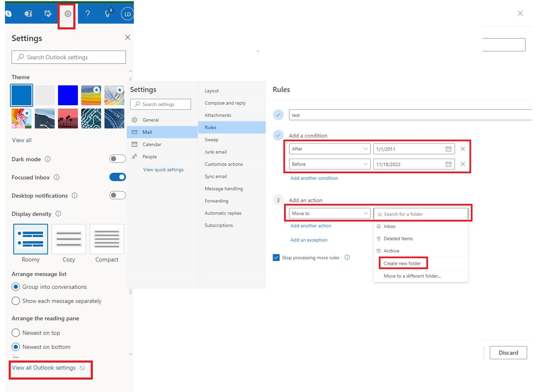Open Skype from the top bar

click(7, 14)
